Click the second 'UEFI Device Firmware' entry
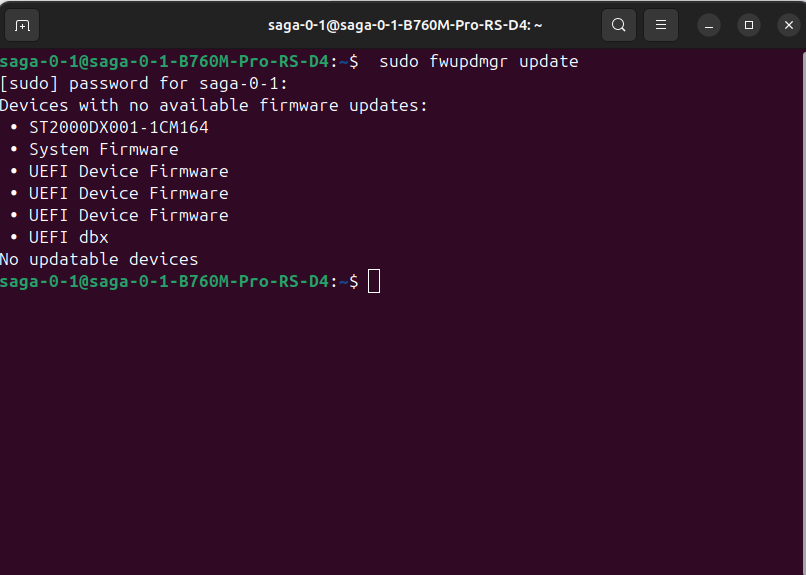The width and height of the screenshot is (806, 575). click(x=128, y=194)
